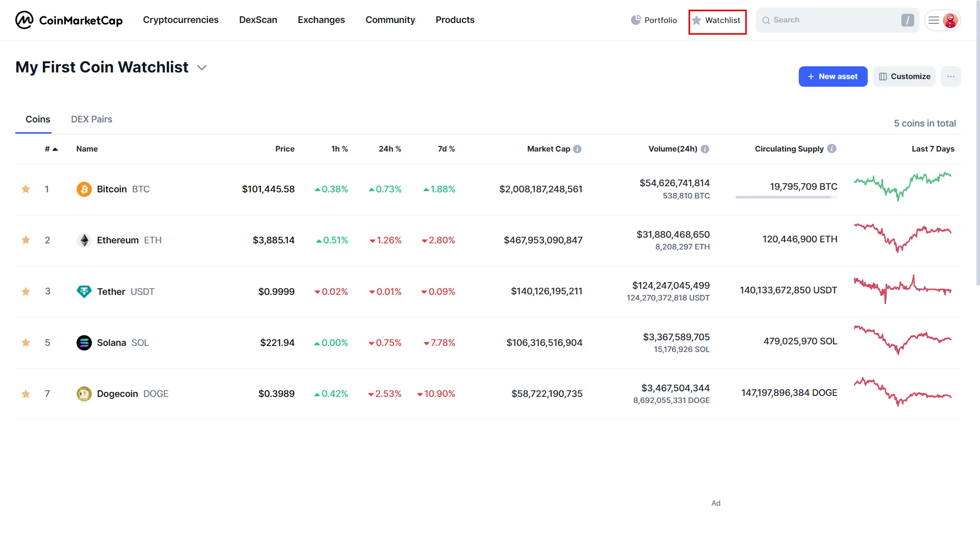
Task: Click the hamburger menu icon
Action: pos(934,20)
